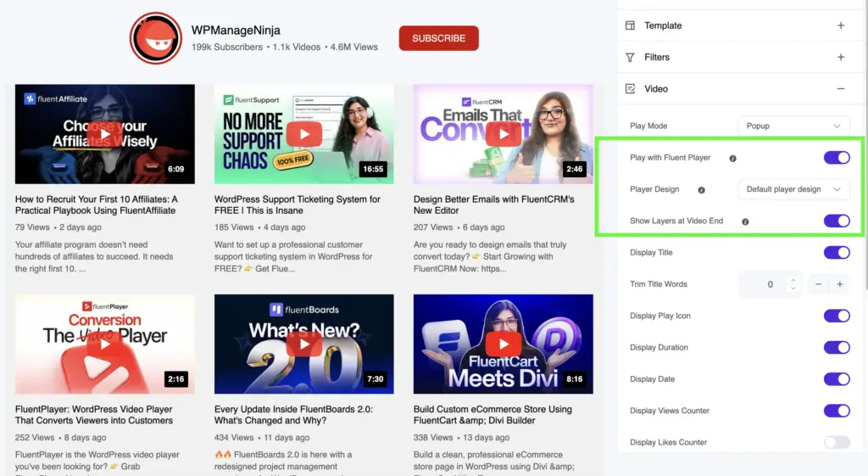Click the 434 Views • 11 days ago text
The width and height of the screenshot is (868, 476).
point(262,437)
